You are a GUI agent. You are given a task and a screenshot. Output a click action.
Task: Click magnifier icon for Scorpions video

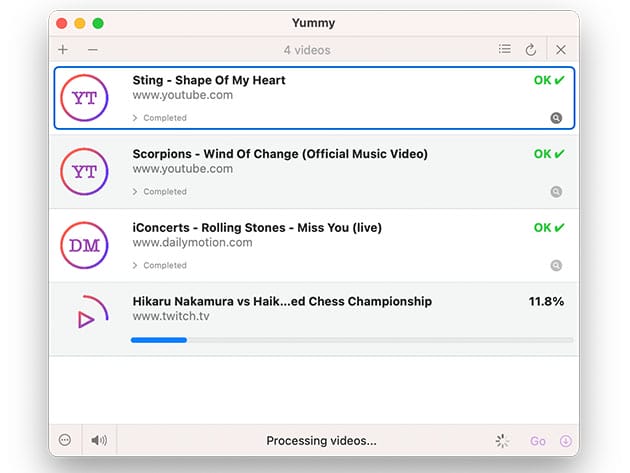tap(556, 192)
